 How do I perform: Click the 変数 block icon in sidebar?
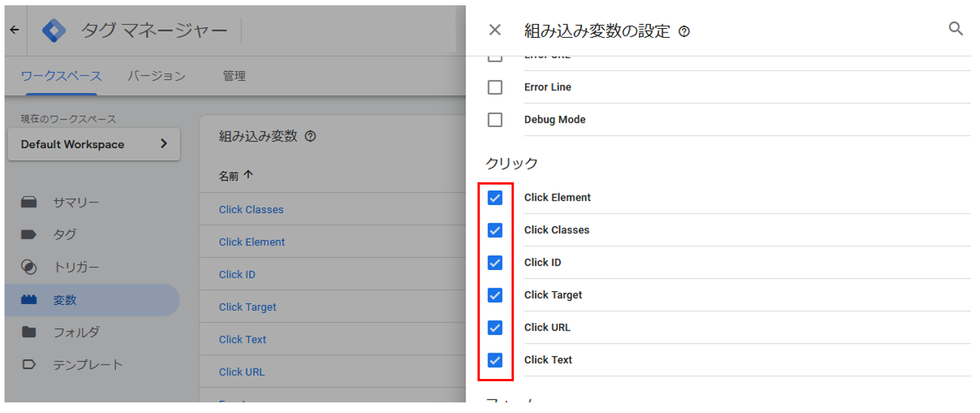29,300
